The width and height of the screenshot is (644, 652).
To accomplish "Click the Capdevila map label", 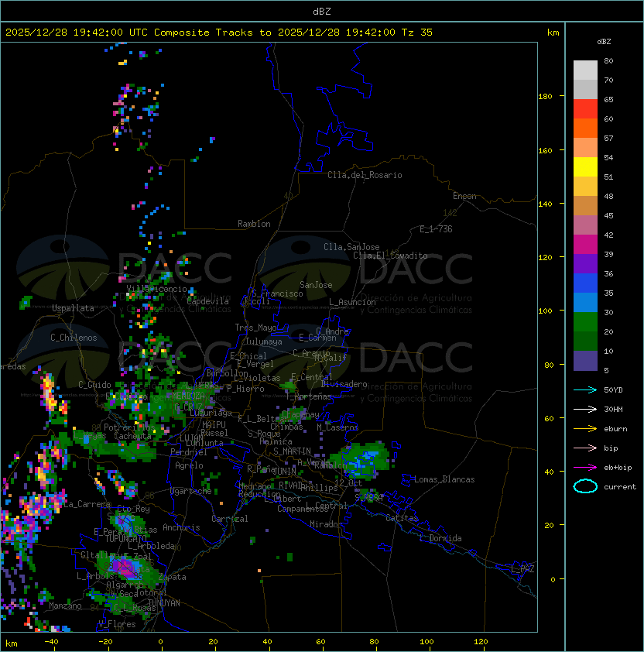I will coord(208,301).
